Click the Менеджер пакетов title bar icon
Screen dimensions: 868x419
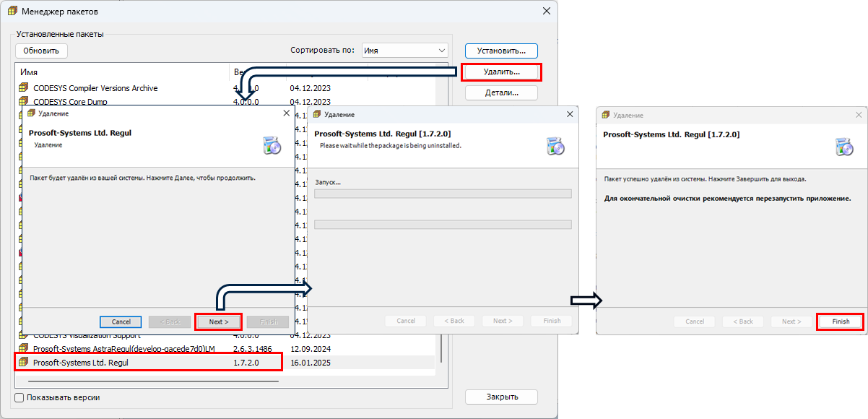click(10, 12)
